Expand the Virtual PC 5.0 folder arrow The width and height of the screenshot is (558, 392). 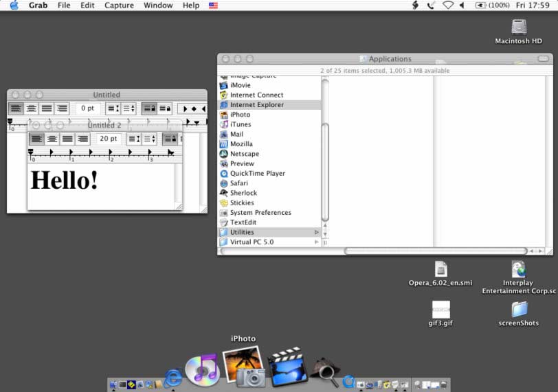point(316,242)
